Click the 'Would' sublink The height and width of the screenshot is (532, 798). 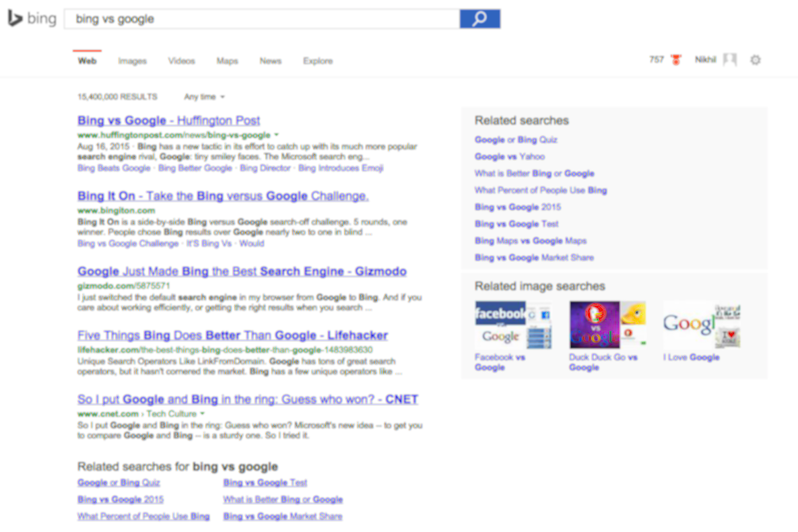251,243
